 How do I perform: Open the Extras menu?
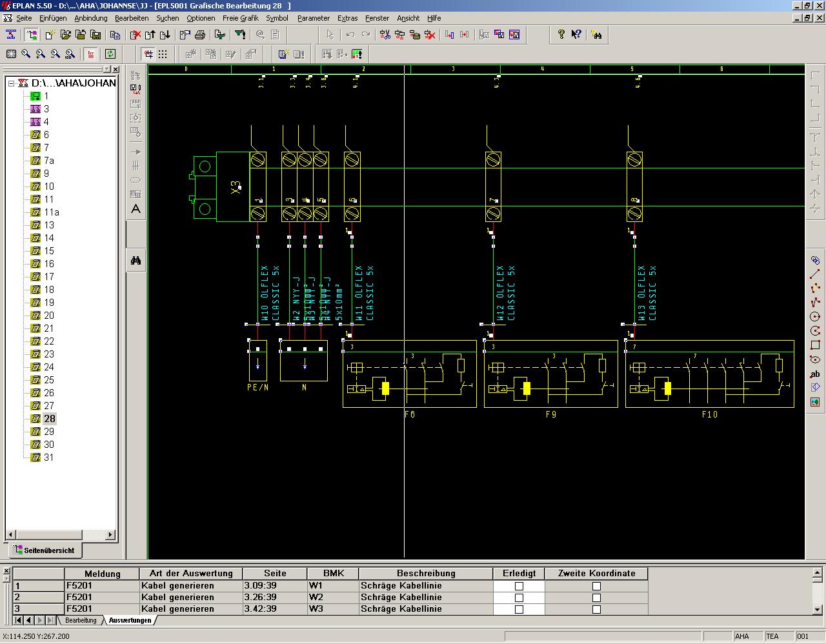tap(347, 18)
